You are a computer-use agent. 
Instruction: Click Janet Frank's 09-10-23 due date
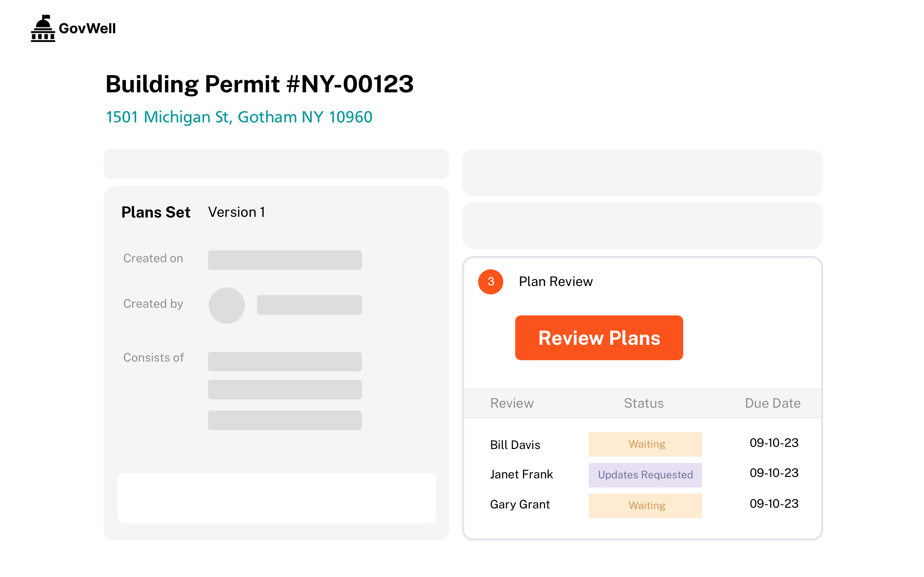[773, 473]
